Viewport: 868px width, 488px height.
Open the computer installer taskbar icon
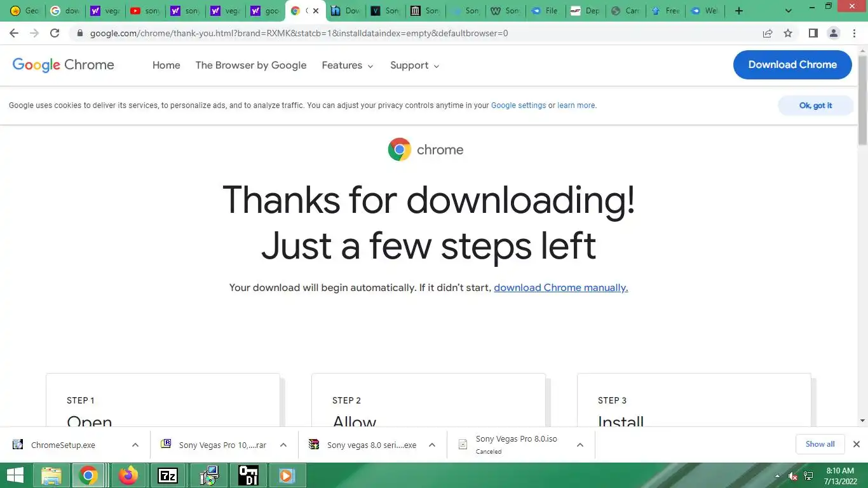click(x=208, y=475)
